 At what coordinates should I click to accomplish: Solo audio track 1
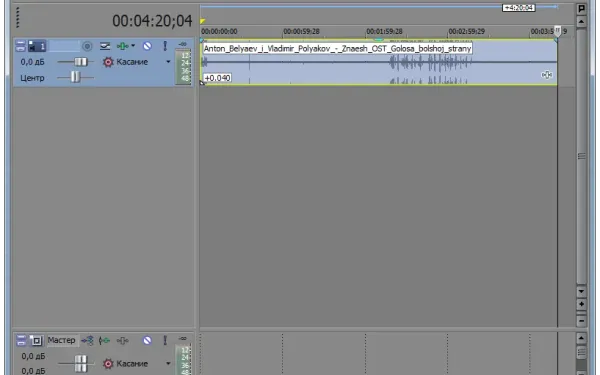165,46
